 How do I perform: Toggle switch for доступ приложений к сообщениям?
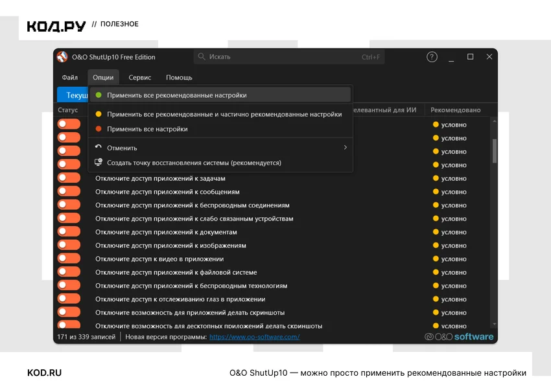click(x=69, y=191)
